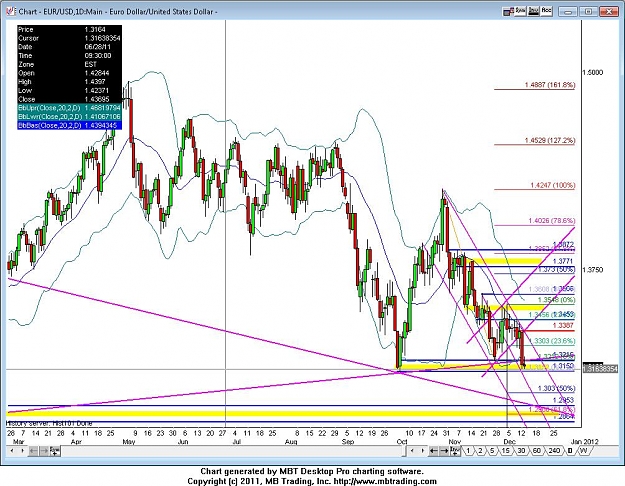Switch to the 240-minute timeframe tab

pos(554,451)
